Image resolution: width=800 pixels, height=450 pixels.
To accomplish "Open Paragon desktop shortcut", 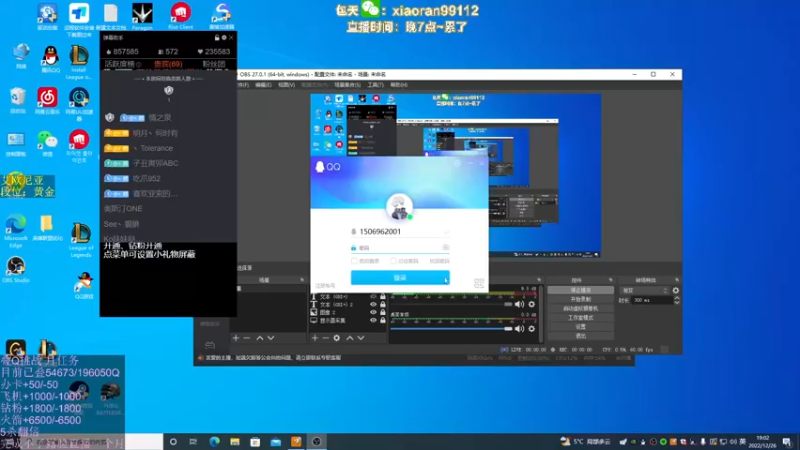I will coord(142,16).
